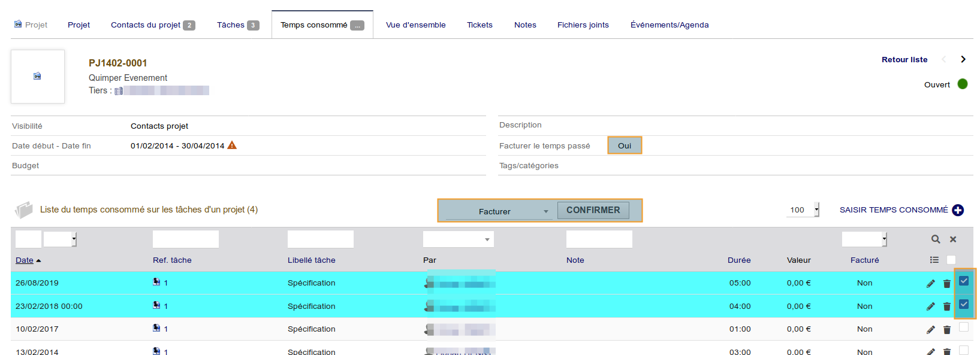Viewport: 980px width, 355px height.
Task: Click the plus icon to add consumed time
Action: (958, 210)
